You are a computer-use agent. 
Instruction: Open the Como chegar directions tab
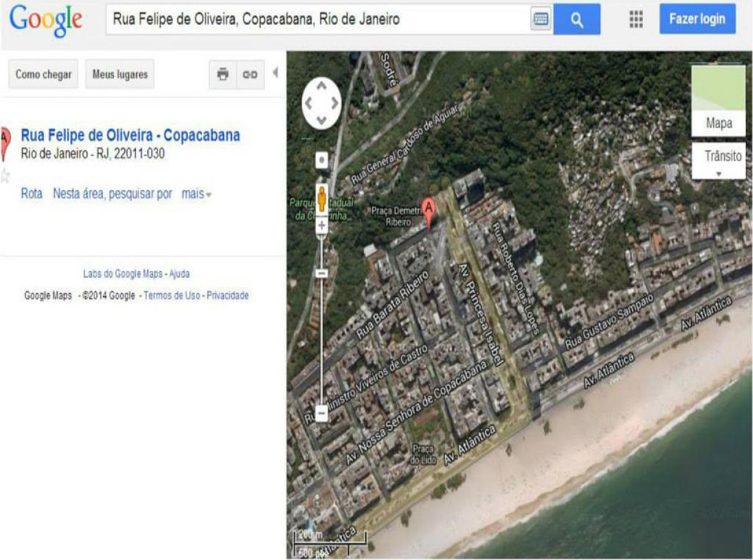[x=44, y=74]
